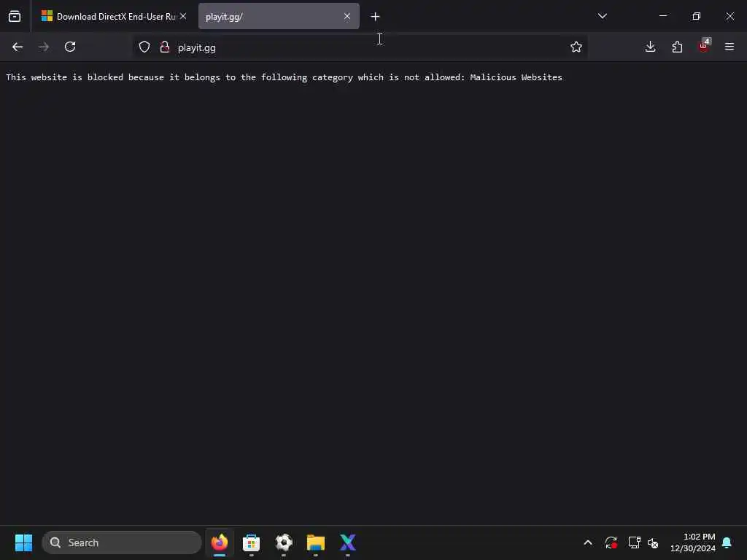Open the muted volume tray icon

click(653, 542)
